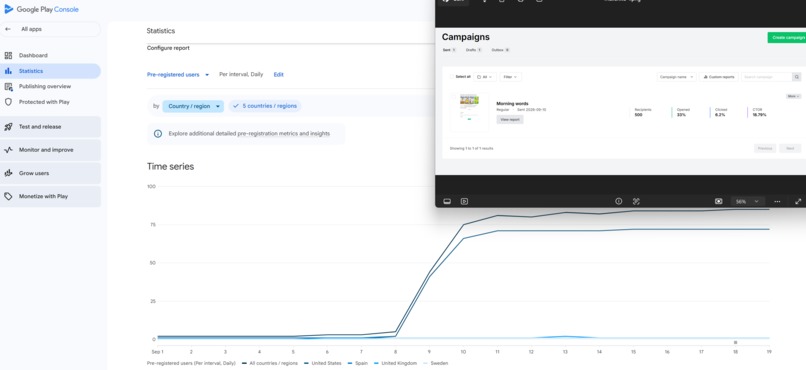Screen dimensions: 806x370
Task: Click the All countries / regions legend entry
Action: click(x=269, y=363)
